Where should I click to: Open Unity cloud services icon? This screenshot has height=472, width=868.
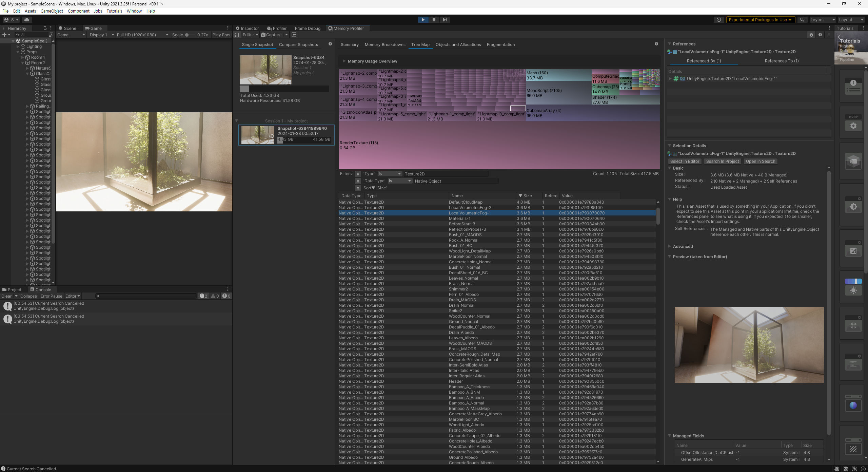click(27, 20)
